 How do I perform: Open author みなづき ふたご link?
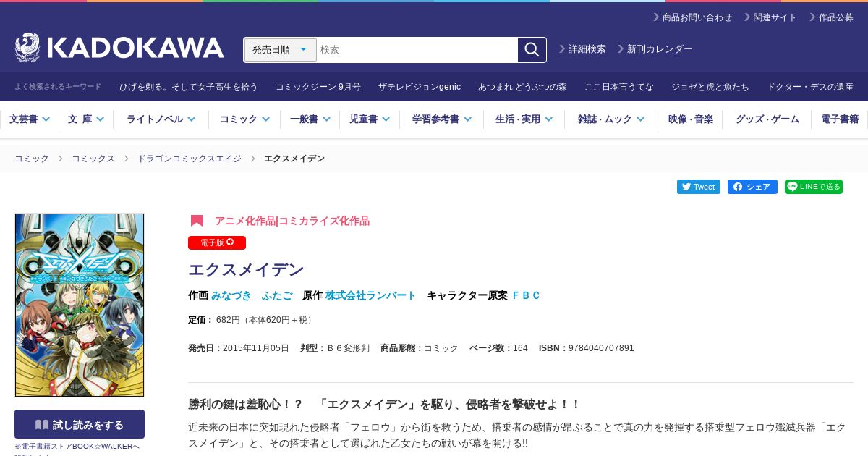pos(252,295)
